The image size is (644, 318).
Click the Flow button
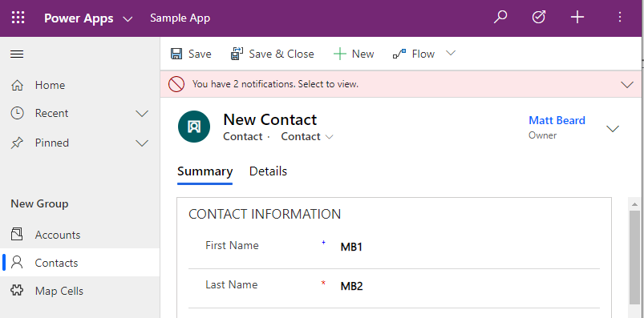pyautogui.click(x=414, y=54)
